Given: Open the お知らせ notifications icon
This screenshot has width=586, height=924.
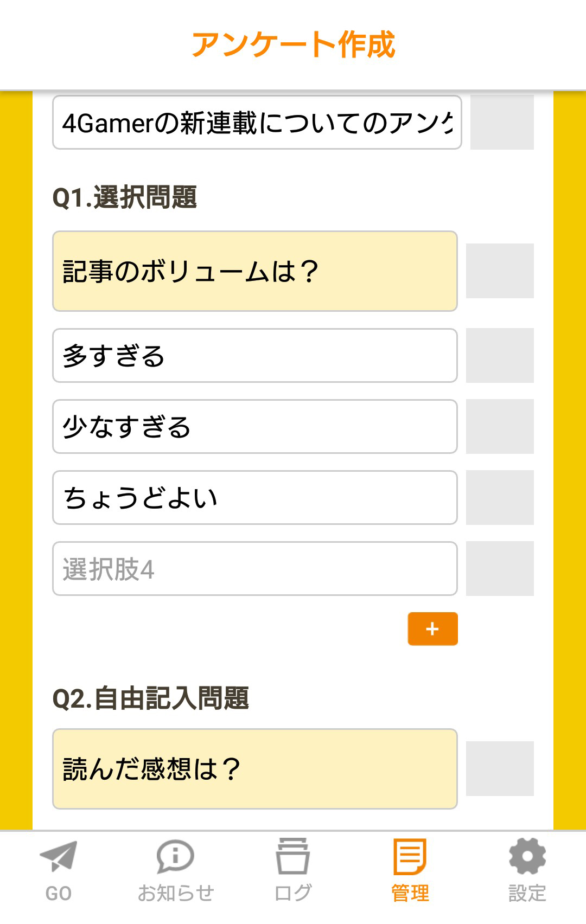Looking at the screenshot, I should coord(175,857).
